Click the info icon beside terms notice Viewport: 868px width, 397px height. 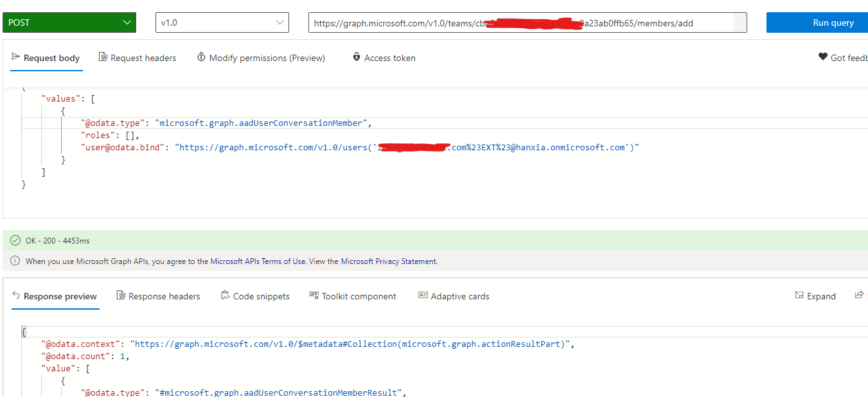coord(15,261)
